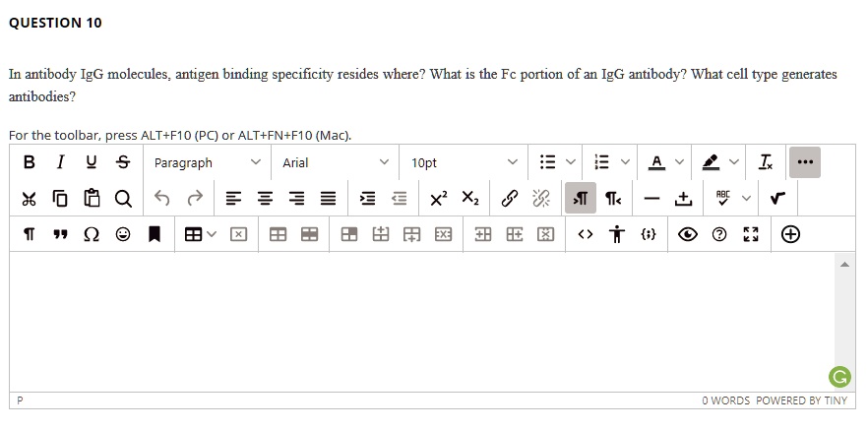The width and height of the screenshot is (868, 430).
Task: Open the source code view icon
Action: 586,234
